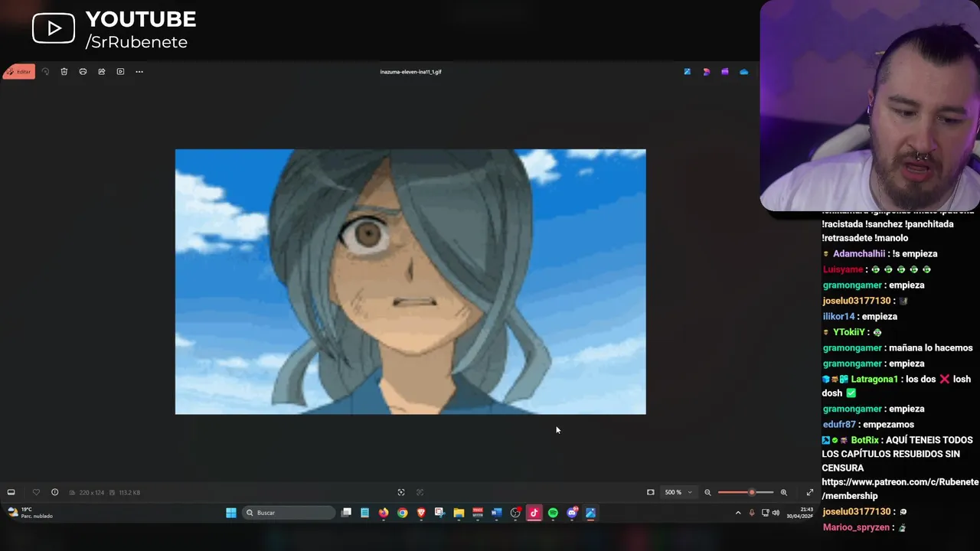The width and height of the screenshot is (980, 551).
Task: Enter full screen with the expand arrows icon
Action: [x=810, y=492]
